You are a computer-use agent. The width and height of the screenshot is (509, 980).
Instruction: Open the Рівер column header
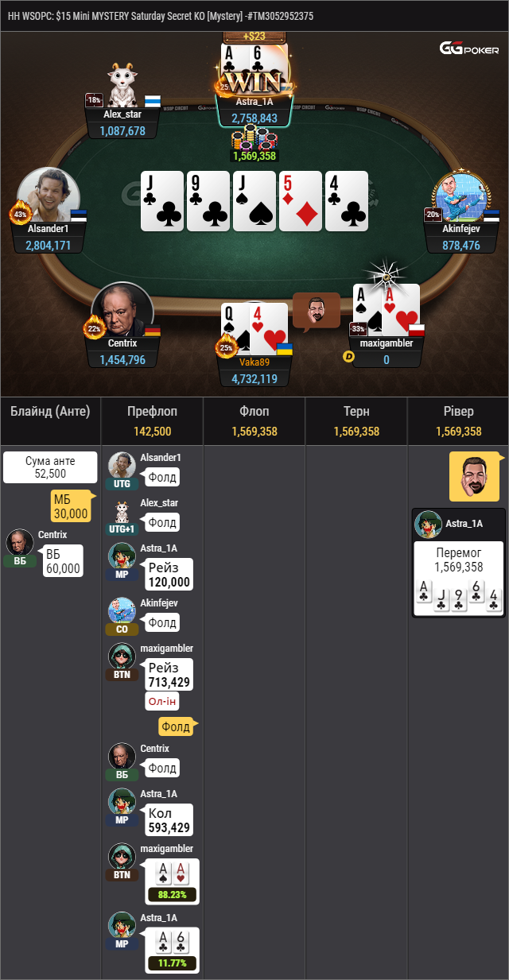coord(458,421)
